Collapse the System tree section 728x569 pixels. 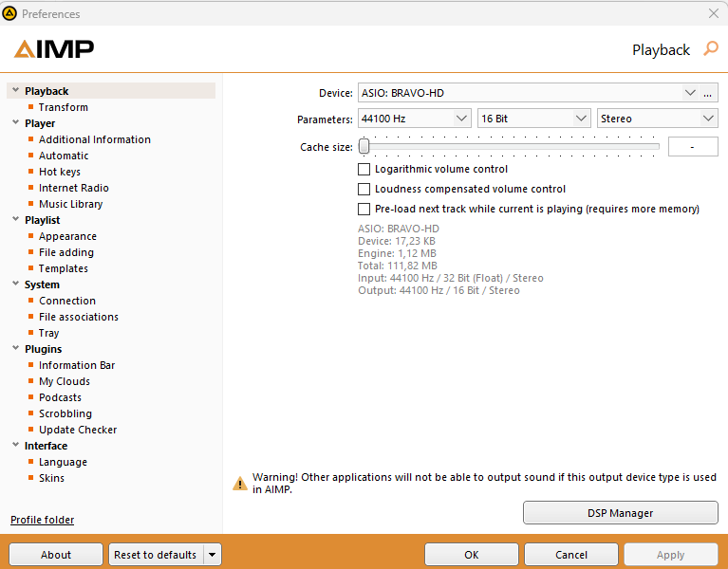coord(16,284)
